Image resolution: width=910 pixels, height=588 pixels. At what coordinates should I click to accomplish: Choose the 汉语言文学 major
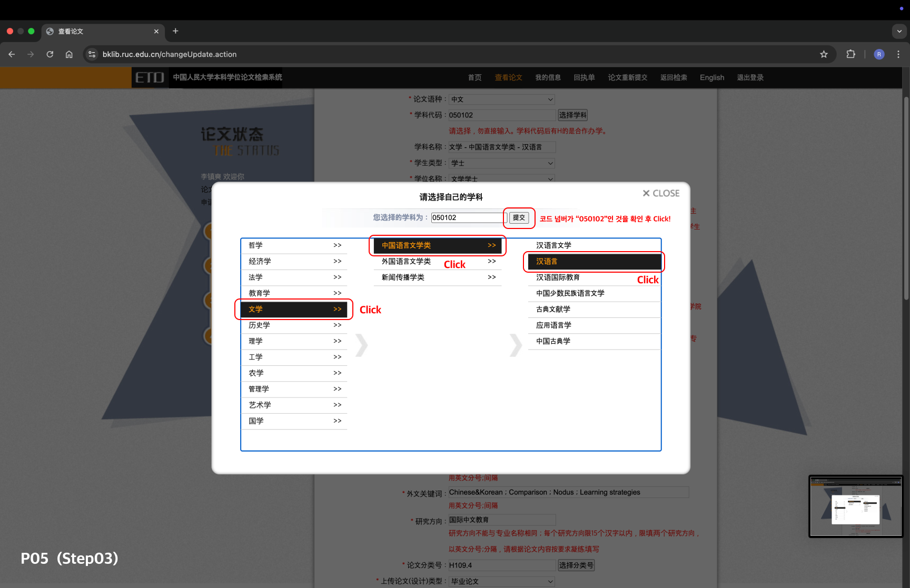point(595,245)
